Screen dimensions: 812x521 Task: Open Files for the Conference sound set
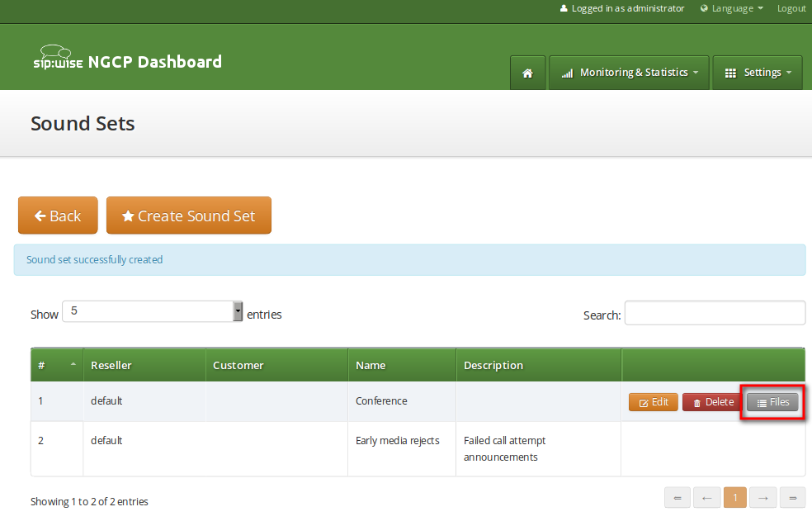pyautogui.click(x=772, y=402)
